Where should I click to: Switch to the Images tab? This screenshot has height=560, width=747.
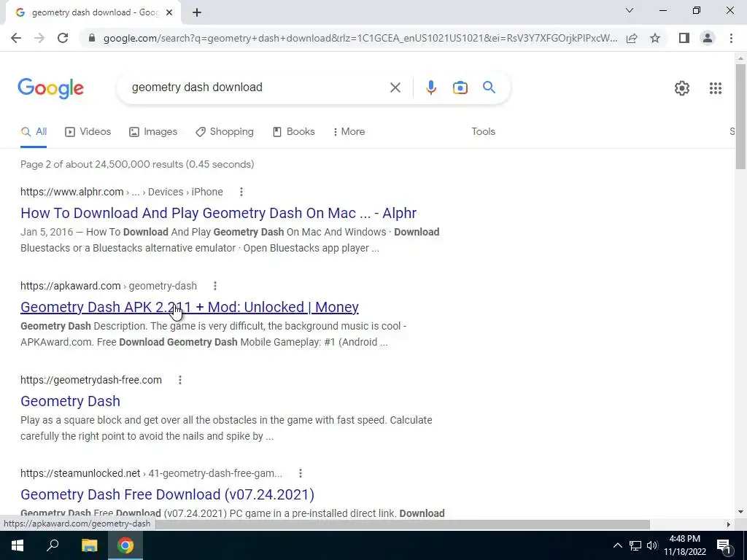[x=153, y=132]
